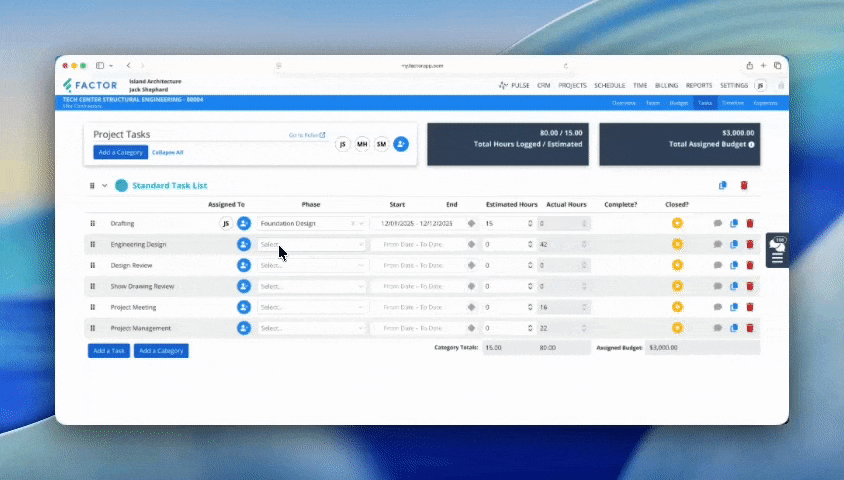Assign a user to Project Management
The width and height of the screenshot is (844, 480).
(x=244, y=328)
